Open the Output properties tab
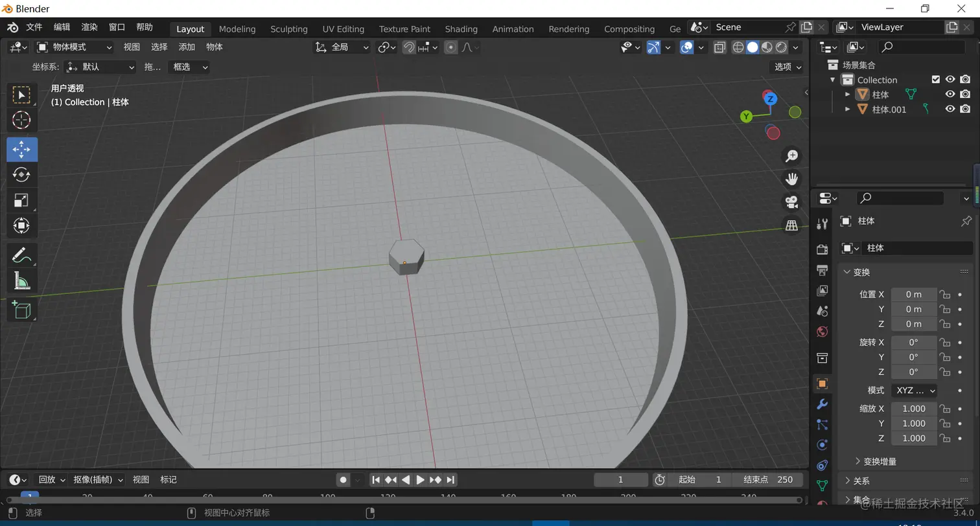 coord(822,270)
